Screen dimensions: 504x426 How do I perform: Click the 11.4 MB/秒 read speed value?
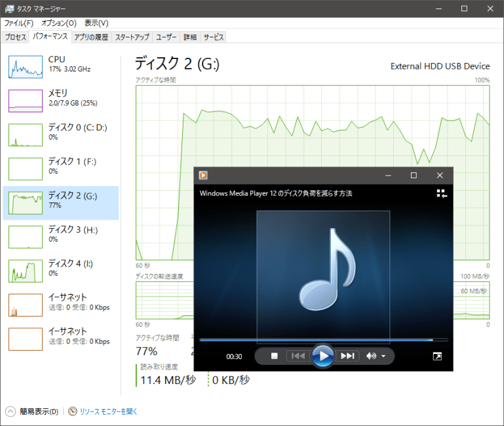point(168,380)
